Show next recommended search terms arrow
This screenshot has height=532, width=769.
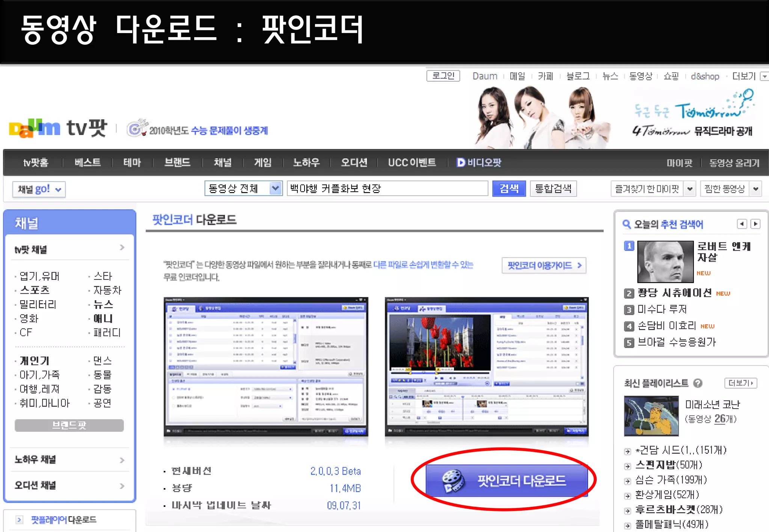pyautogui.click(x=755, y=224)
